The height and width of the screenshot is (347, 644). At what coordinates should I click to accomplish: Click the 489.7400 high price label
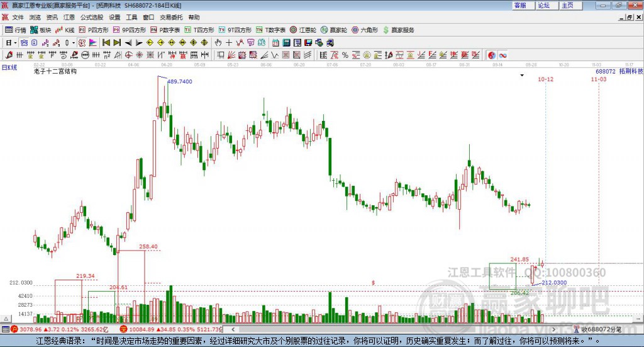coord(179,81)
